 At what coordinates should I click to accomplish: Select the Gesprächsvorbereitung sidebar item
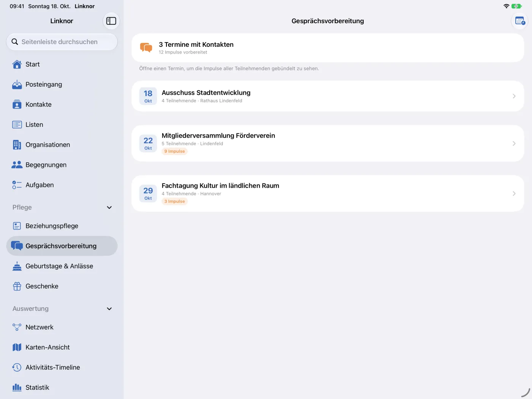pos(62,246)
